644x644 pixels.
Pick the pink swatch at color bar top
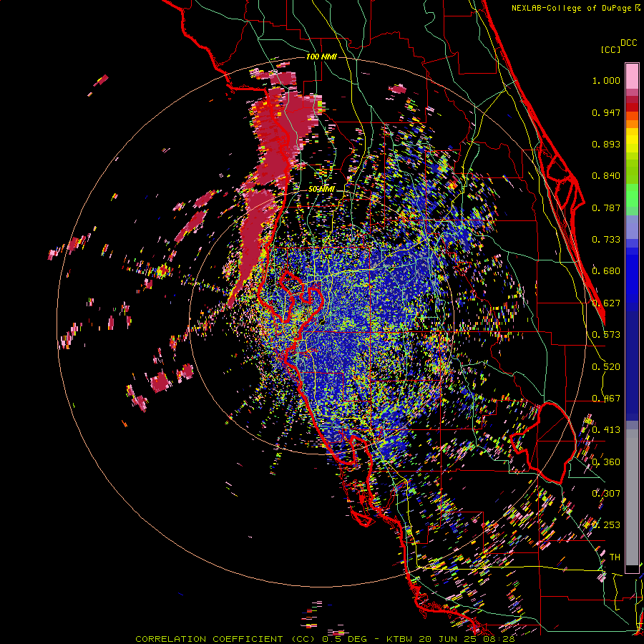coord(632,76)
